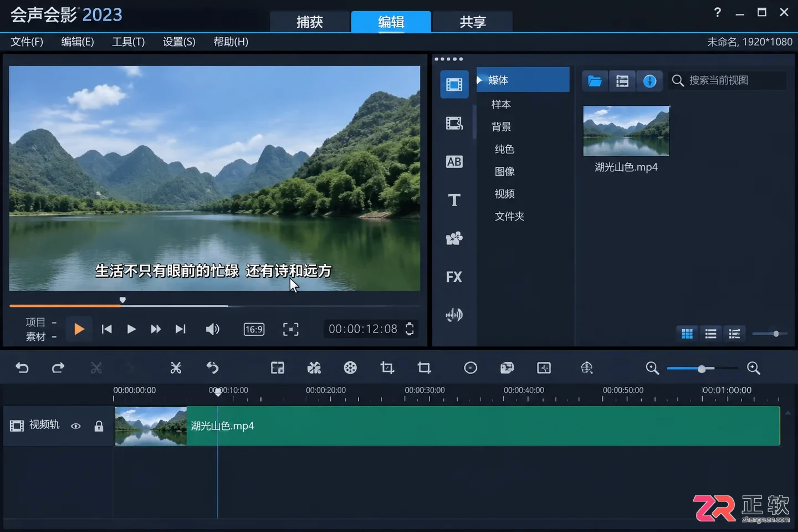This screenshot has height=532, width=798.
Task: Select 湖光山色.mp4 clip on video track
Action: 447,426
